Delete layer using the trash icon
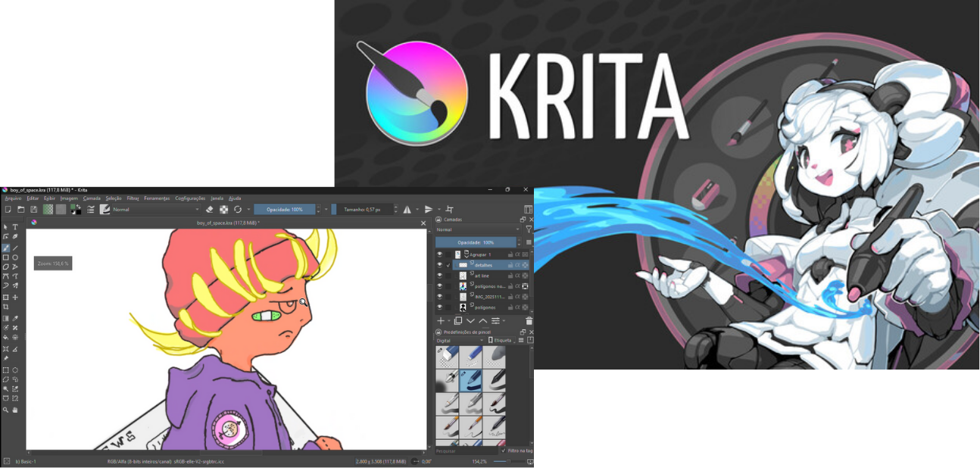Image resolution: width=980 pixels, height=468 pixels. pos(529,321)
